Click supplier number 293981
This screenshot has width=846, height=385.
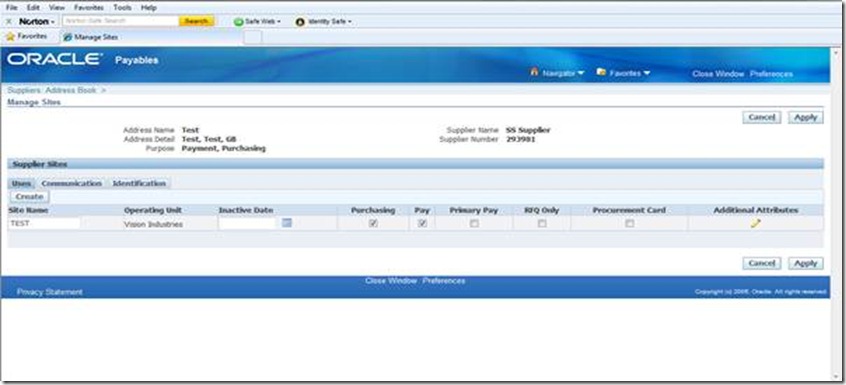click(521, 139)
